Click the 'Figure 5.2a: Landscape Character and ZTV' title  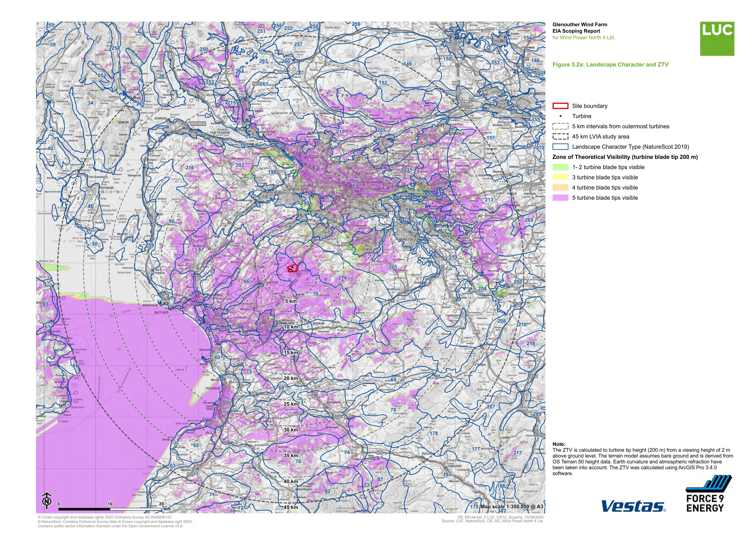[x=610, y=65]
